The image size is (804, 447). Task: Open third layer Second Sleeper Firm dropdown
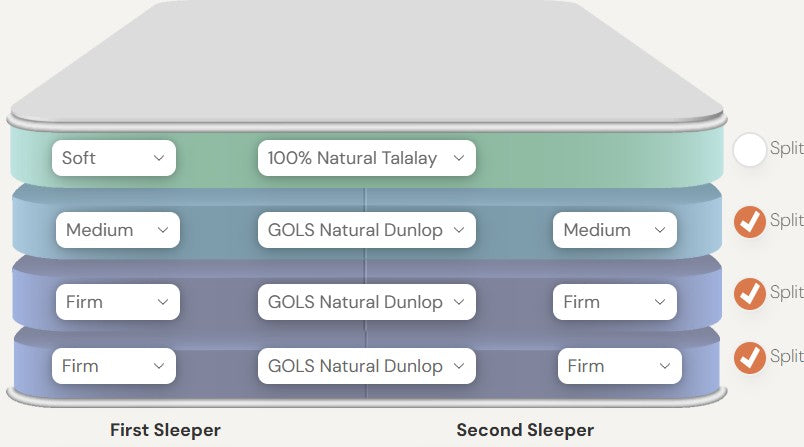click(x=614, y=302)
